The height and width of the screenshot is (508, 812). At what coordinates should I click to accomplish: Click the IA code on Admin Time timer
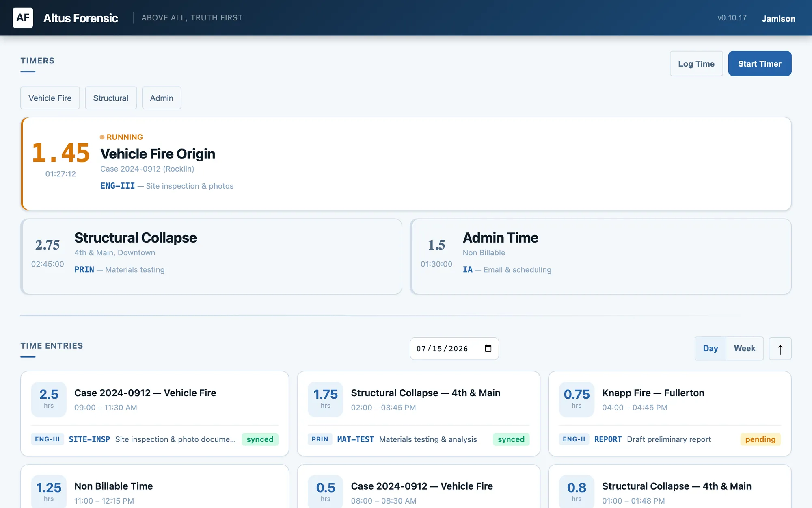pyautogui.click(x=468, y=269)
